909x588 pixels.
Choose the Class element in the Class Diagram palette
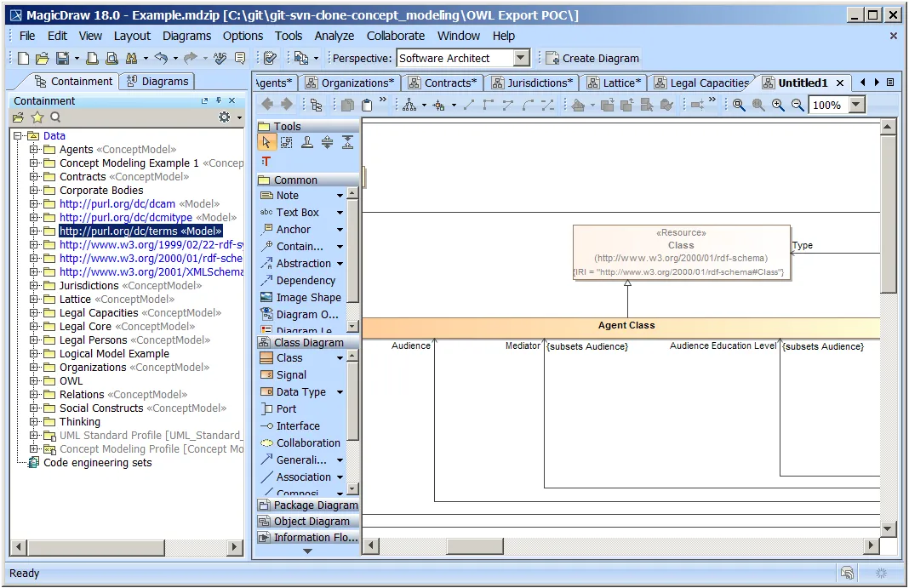point(289,358)
